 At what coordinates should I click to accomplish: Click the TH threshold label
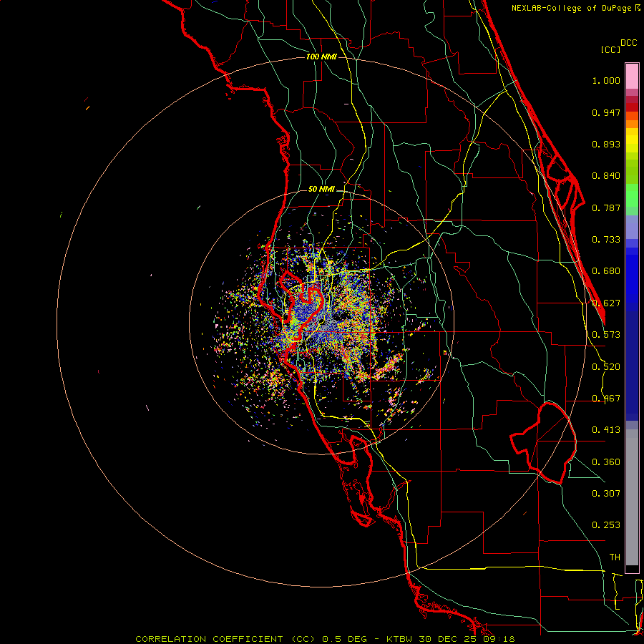click(615, 557)
